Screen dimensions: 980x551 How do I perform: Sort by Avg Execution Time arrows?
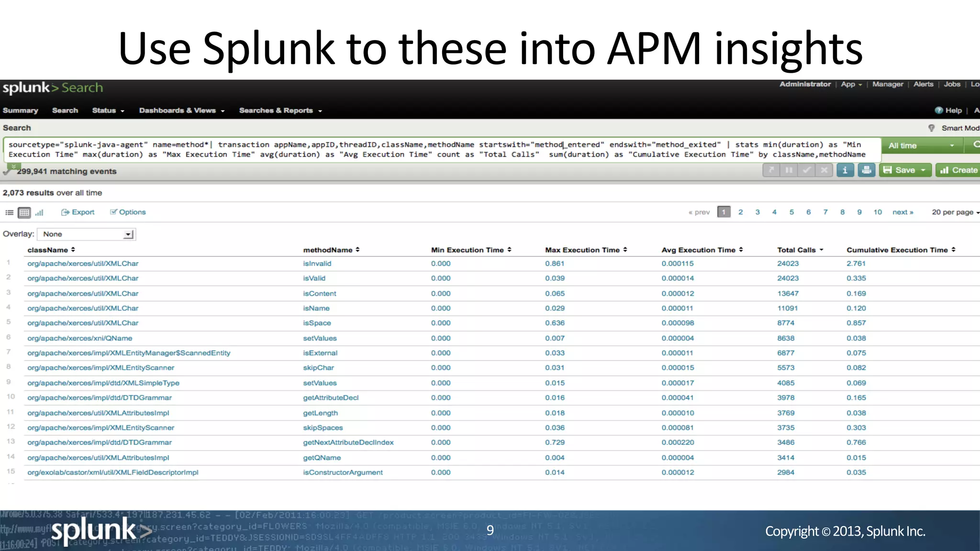coord(741,250)
